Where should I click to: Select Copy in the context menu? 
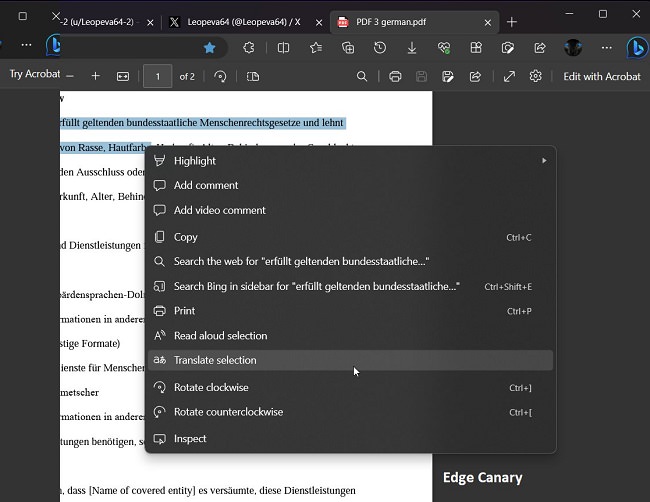point(186,237)
